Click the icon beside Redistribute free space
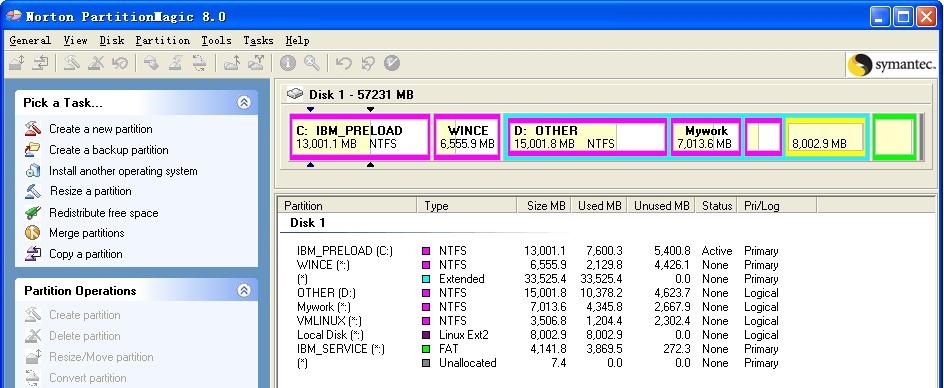Screen dimensions: 944x388 33,212
